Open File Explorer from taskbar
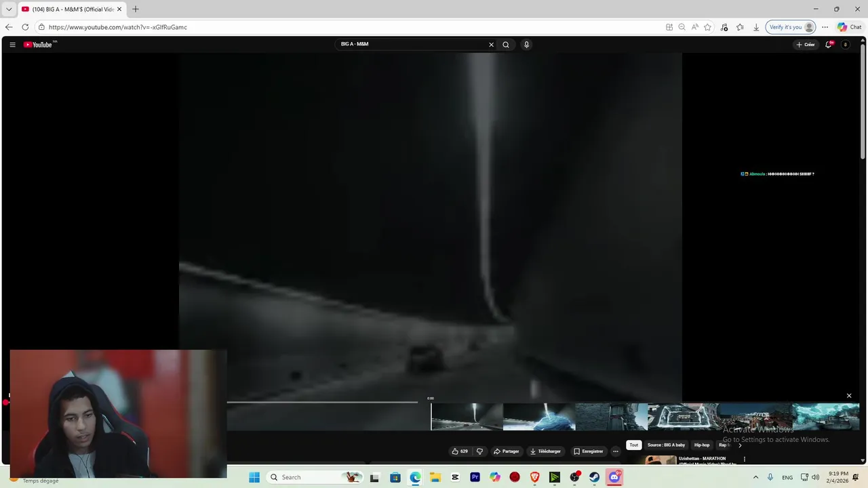The image size is (868, 488). (x=435, y=477)
